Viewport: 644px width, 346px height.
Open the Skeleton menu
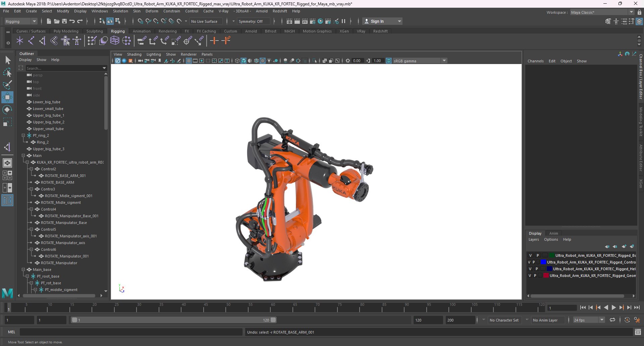click(120, 11)
